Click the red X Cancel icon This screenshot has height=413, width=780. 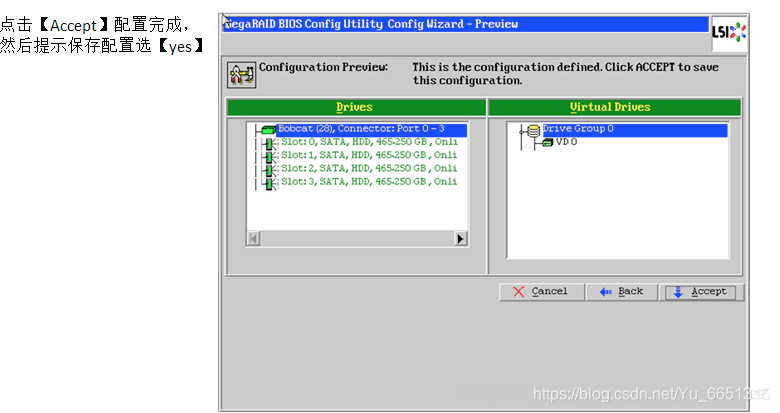tap(518, 292)
